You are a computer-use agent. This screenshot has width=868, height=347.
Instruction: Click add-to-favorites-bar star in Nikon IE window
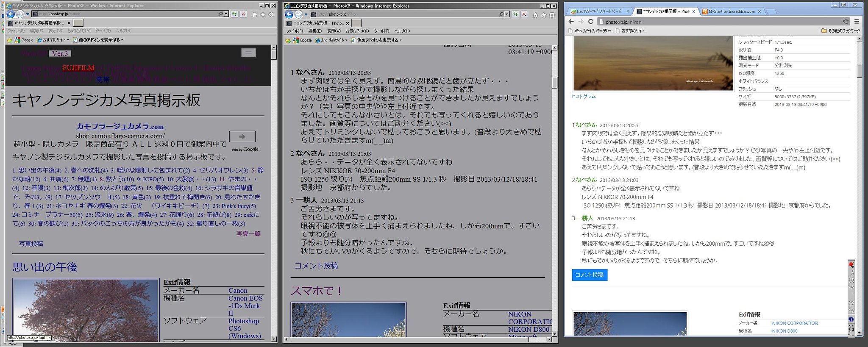[x=288, y=40]
